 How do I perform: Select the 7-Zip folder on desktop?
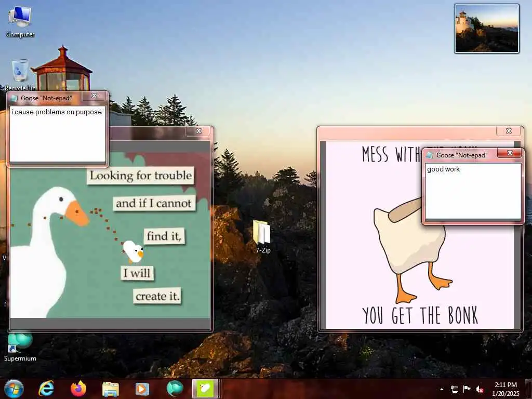(x=262, y=236)
